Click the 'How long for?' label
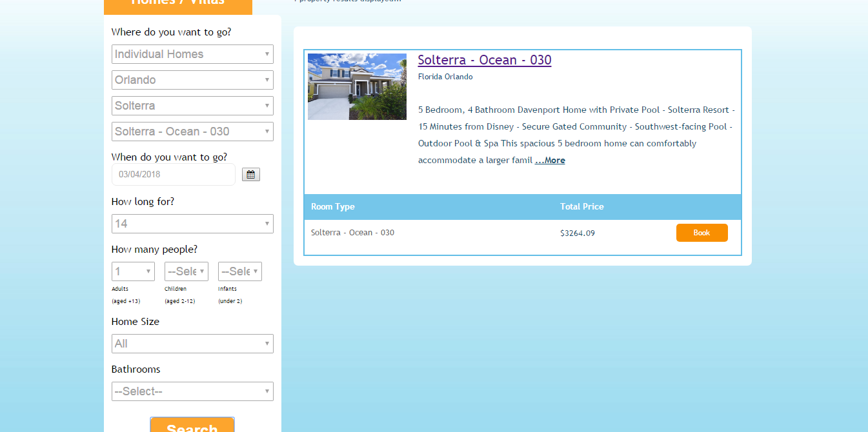 (x=143, y=202)
